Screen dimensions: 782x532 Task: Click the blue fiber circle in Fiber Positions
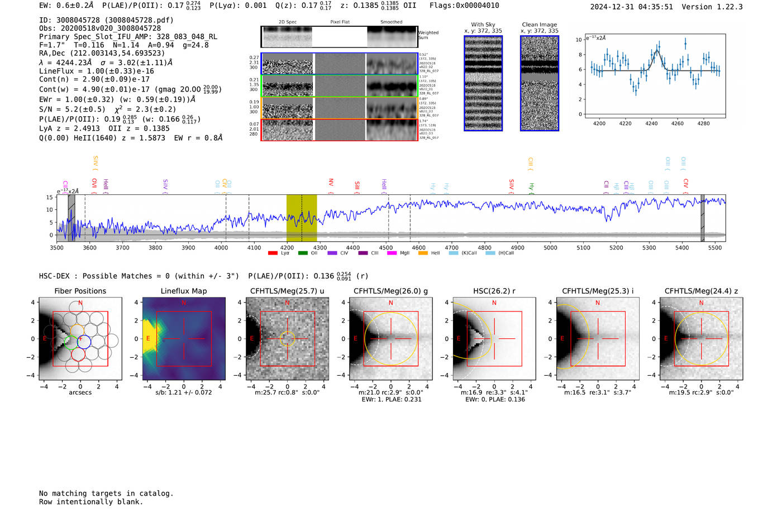84,342
